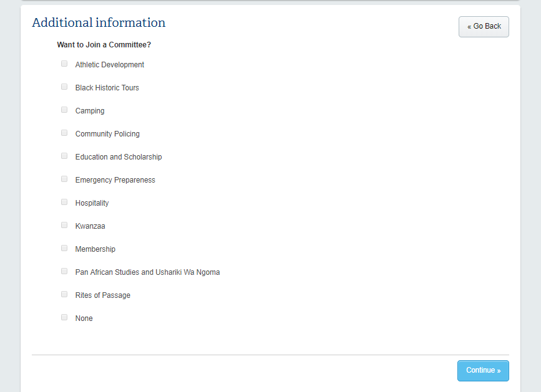Click the 'Rites of Passage' label text
Image resolution: width=541 pixels, height=392 pixels.
click(x=103, y=295)
